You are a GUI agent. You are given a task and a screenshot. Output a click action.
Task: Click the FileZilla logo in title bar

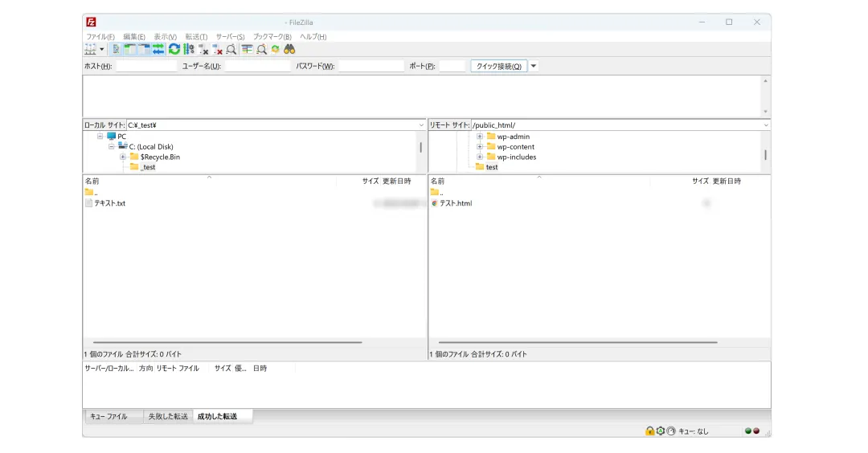tap(92, 22)
